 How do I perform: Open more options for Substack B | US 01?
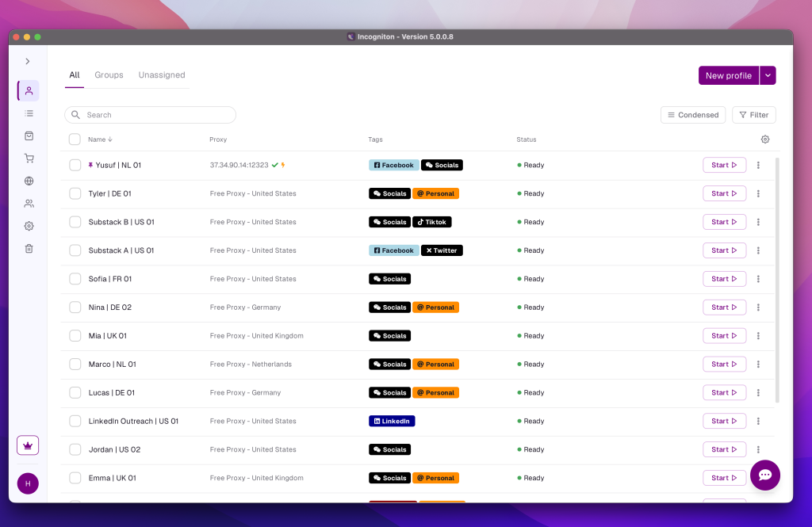[x=758, y=222]
